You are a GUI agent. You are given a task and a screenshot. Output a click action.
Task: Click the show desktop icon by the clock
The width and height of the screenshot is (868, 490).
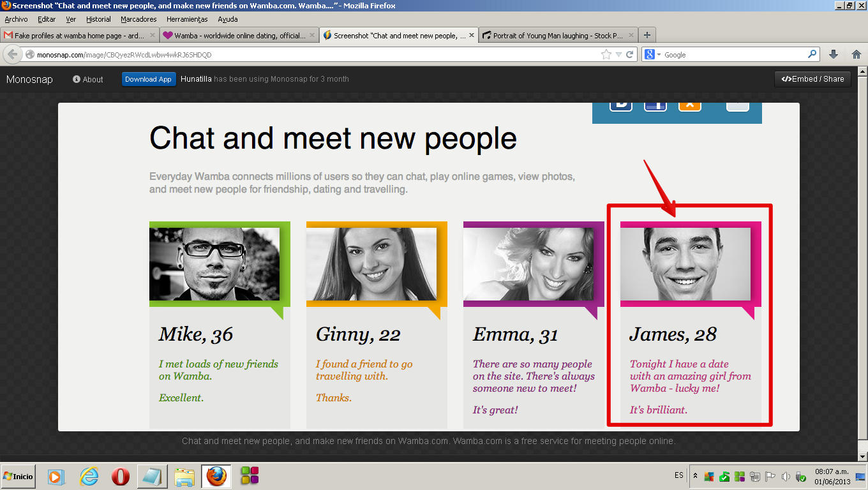tap(860, 477)
